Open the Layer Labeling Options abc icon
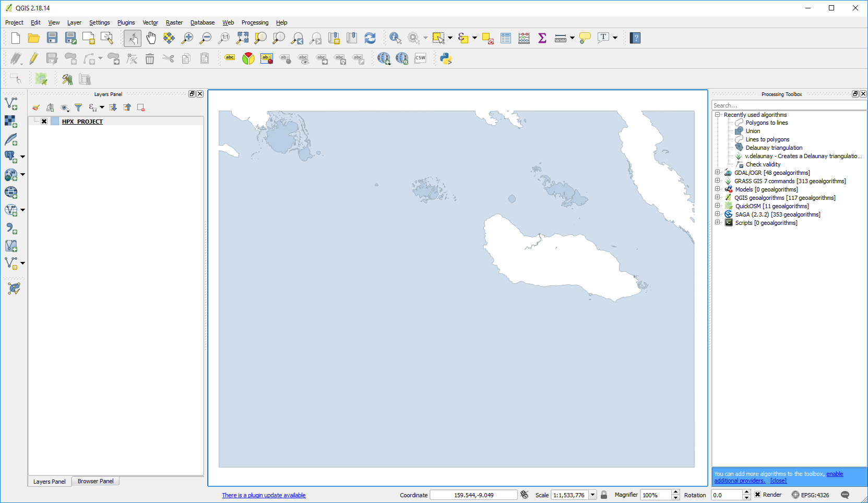868x503 pixels. pyautogui.click(x=230, y=58)
